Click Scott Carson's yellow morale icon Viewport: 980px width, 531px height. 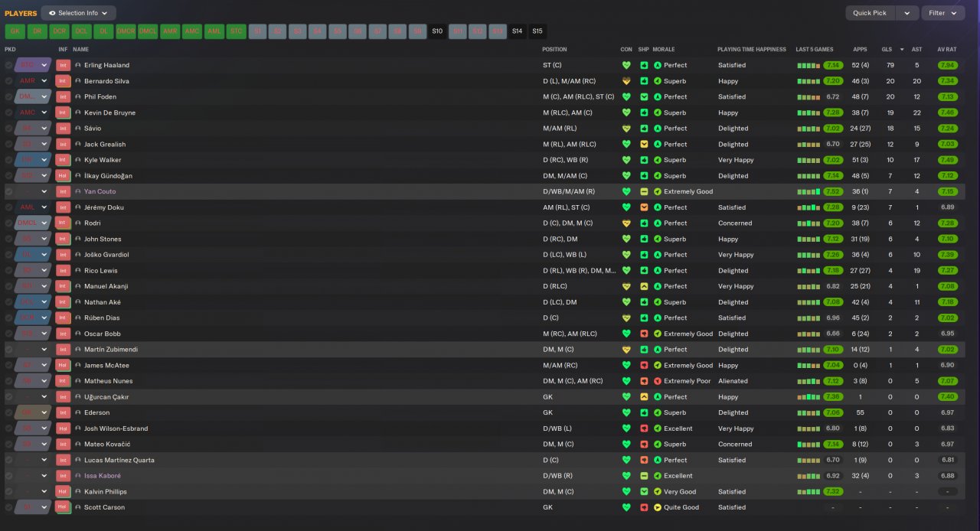coord(658,507)
